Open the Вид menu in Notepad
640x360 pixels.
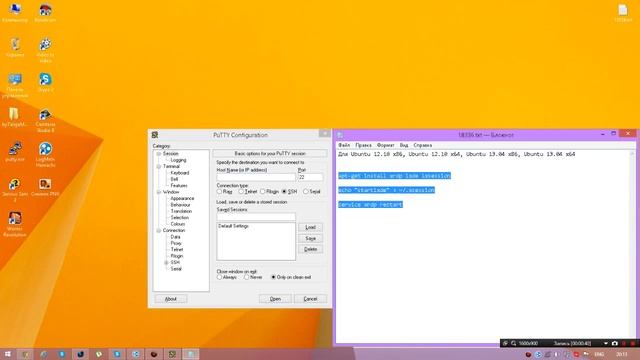click(x=404, y=145)
